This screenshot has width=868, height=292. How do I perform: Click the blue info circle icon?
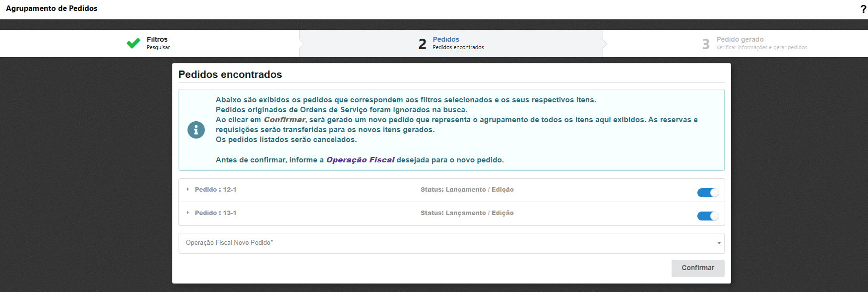coord(196,130)
